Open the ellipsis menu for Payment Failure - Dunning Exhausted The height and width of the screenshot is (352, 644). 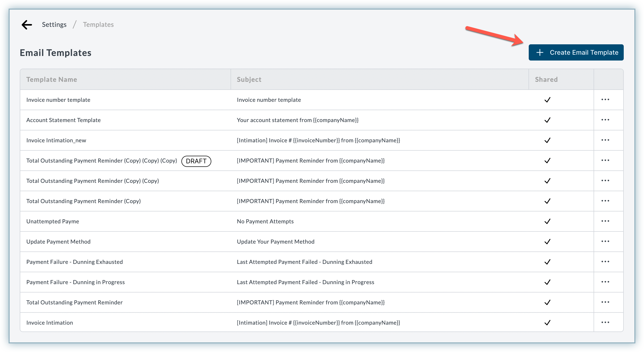[x=605, y=262]
